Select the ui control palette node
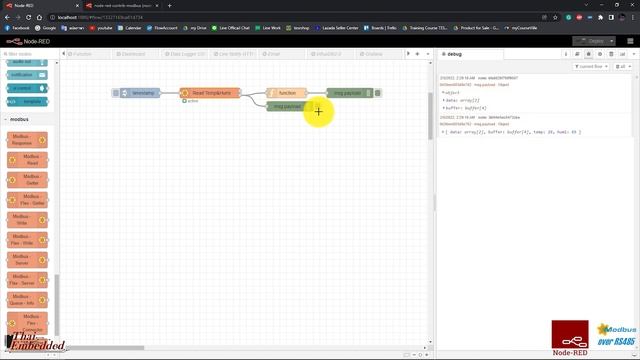640x360 pixels. coord(27,88)
